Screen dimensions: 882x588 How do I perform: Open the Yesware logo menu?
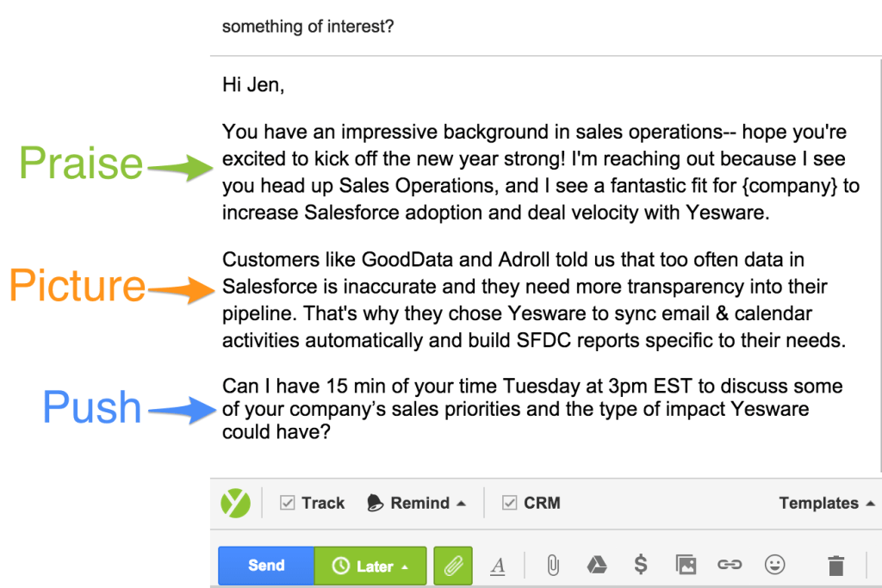point(236,503)
